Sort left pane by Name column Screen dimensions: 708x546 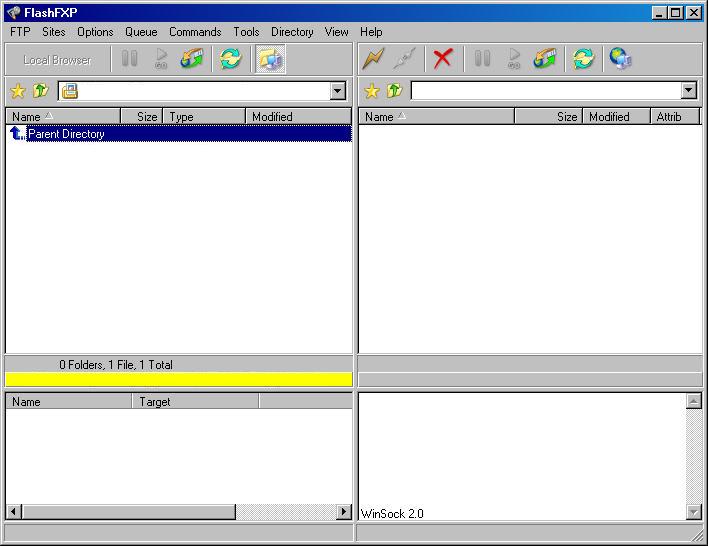[63, 117]
